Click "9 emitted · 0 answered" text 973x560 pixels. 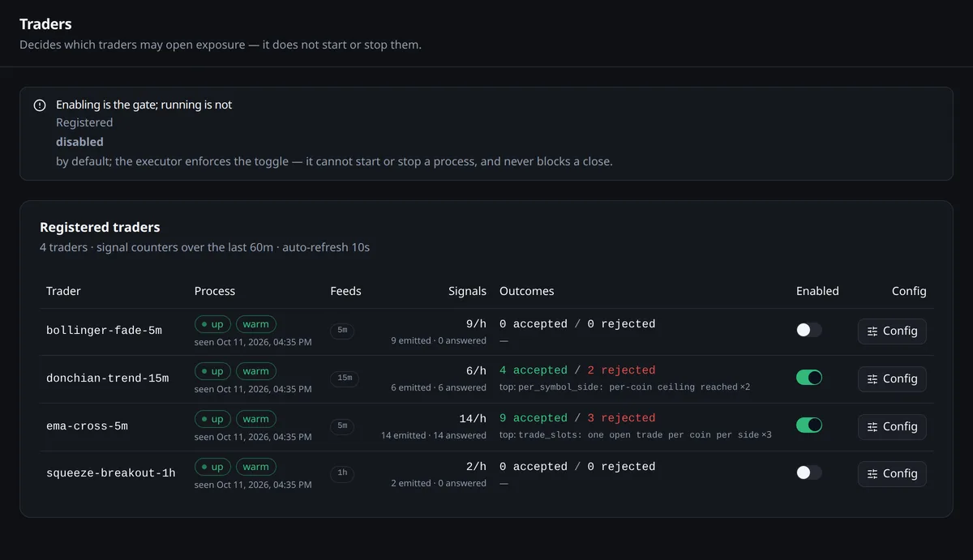[439, 340]
